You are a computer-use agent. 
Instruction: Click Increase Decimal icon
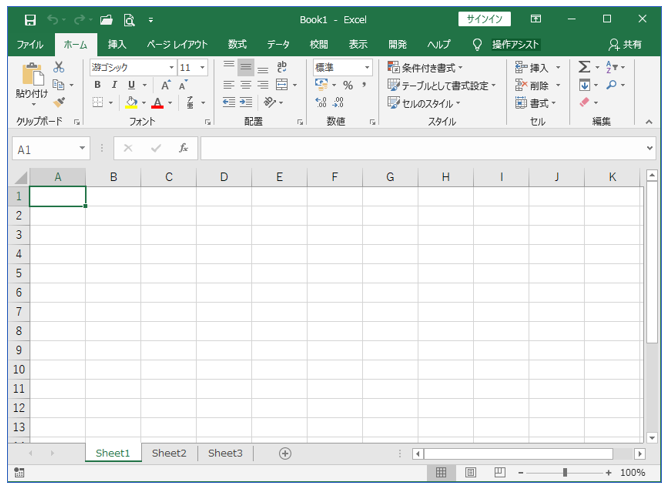coord(321,102)
